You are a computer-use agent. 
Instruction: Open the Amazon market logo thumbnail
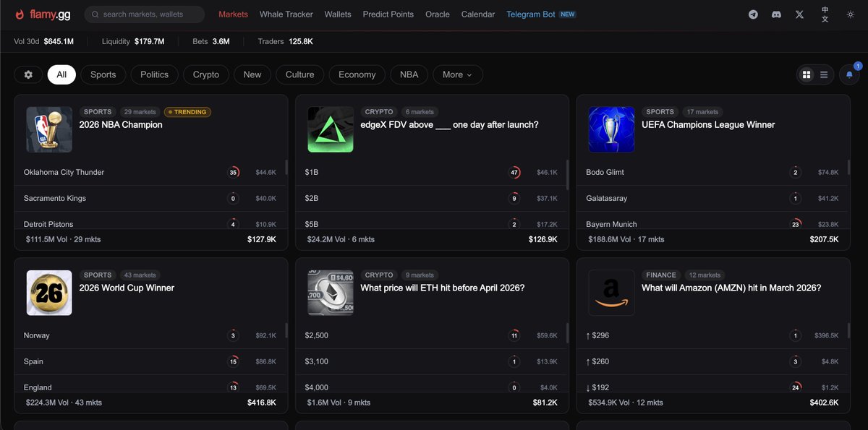[x=611, y=293]
